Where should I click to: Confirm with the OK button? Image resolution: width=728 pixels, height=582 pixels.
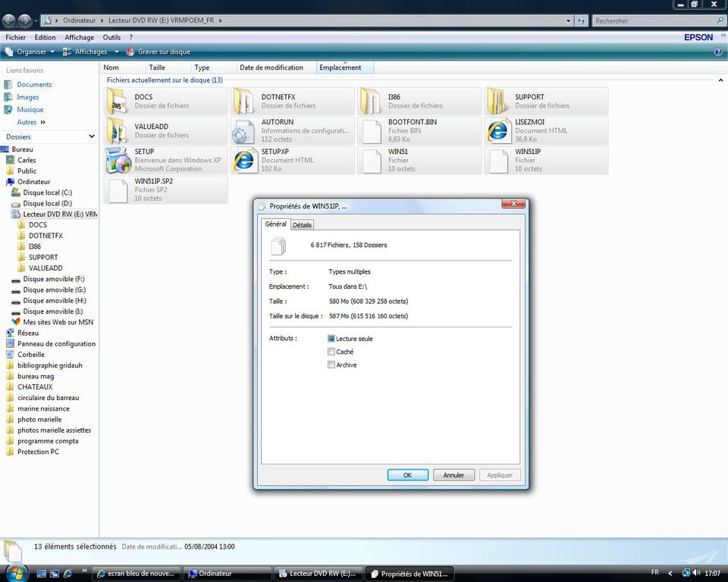(407, 475)
